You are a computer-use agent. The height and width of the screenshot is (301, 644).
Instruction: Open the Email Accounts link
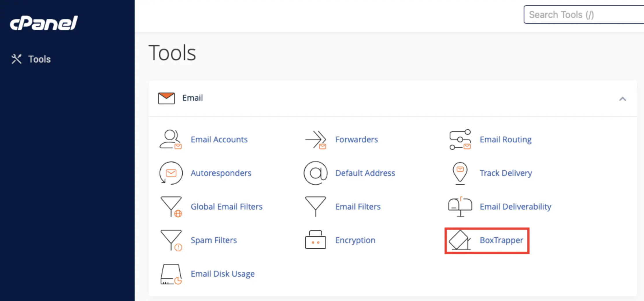click(x=219, y=140)
